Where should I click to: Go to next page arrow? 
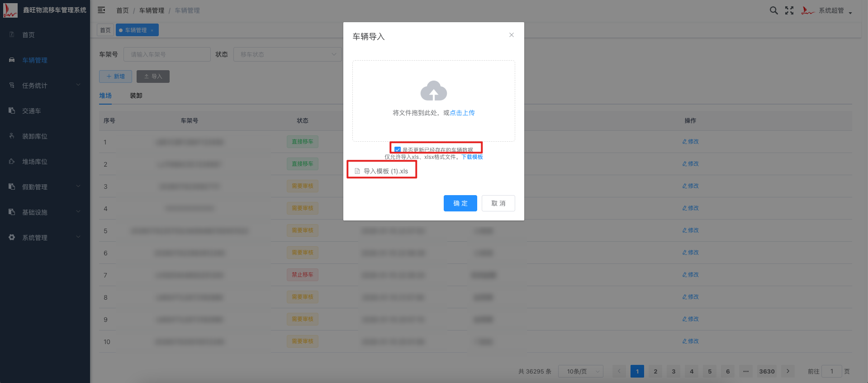pos(788,371)
